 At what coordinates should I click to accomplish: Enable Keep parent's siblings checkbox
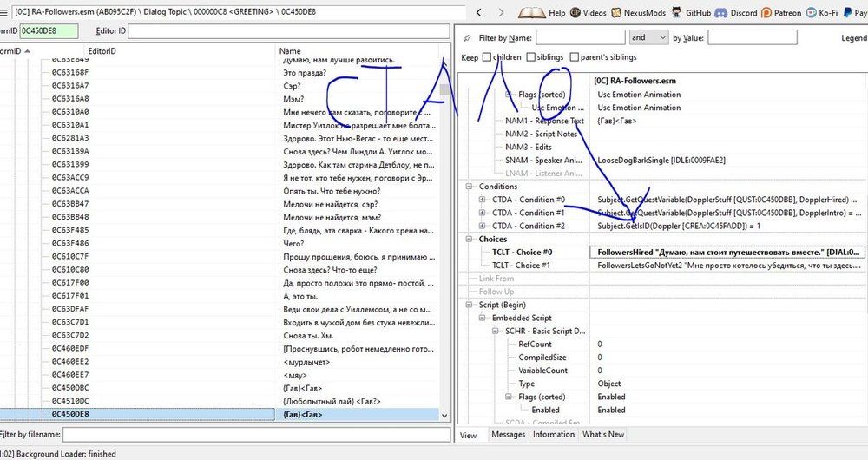[574, 57]
